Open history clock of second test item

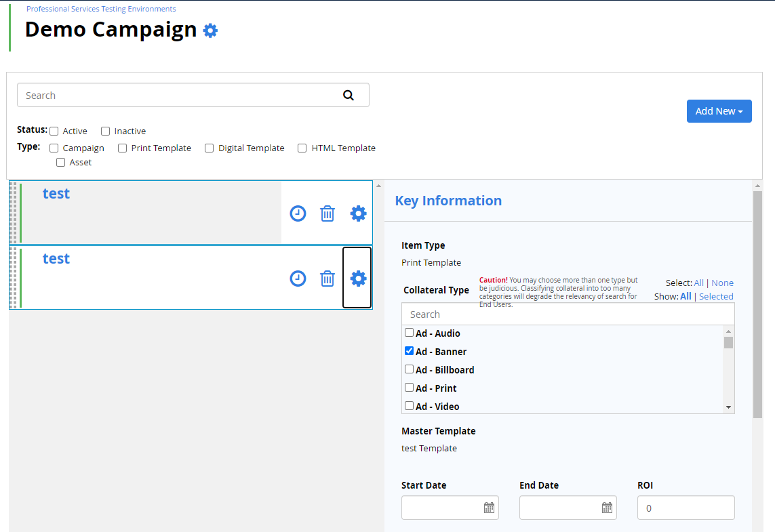298,279
